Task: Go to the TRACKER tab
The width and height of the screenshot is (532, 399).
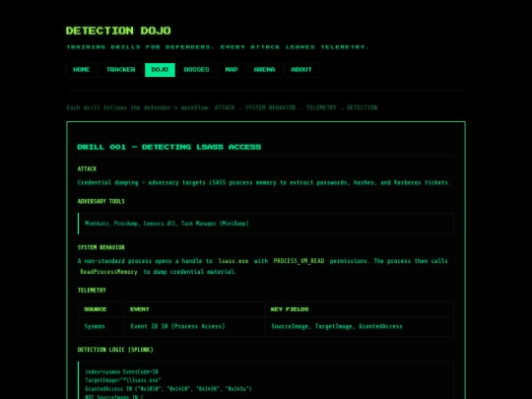Action: coord(121,70)
